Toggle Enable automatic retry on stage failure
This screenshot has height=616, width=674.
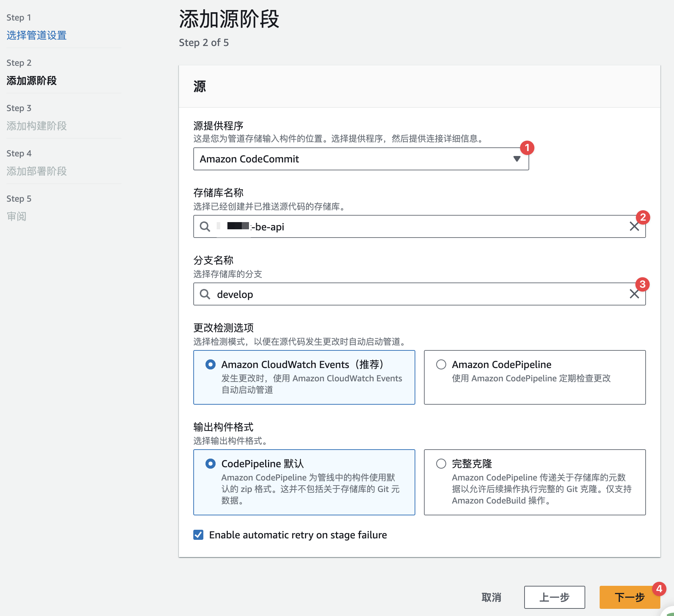198,535
